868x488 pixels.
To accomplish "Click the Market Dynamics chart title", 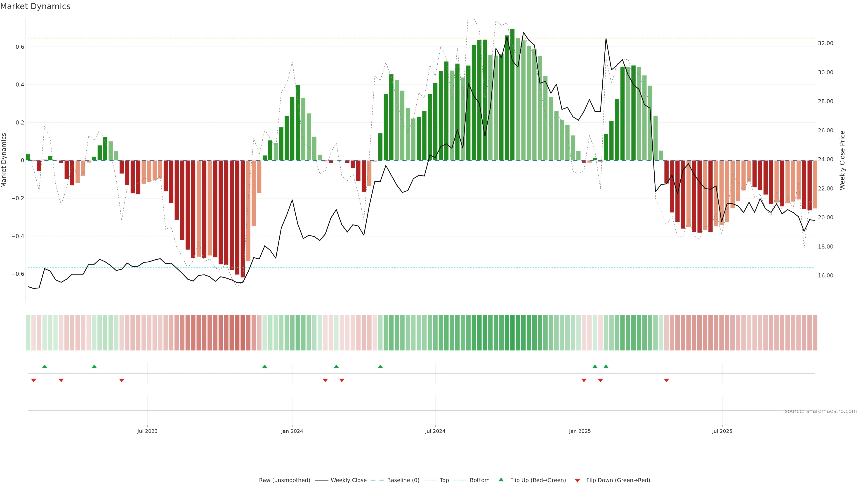I will click(x=35, y=6).
